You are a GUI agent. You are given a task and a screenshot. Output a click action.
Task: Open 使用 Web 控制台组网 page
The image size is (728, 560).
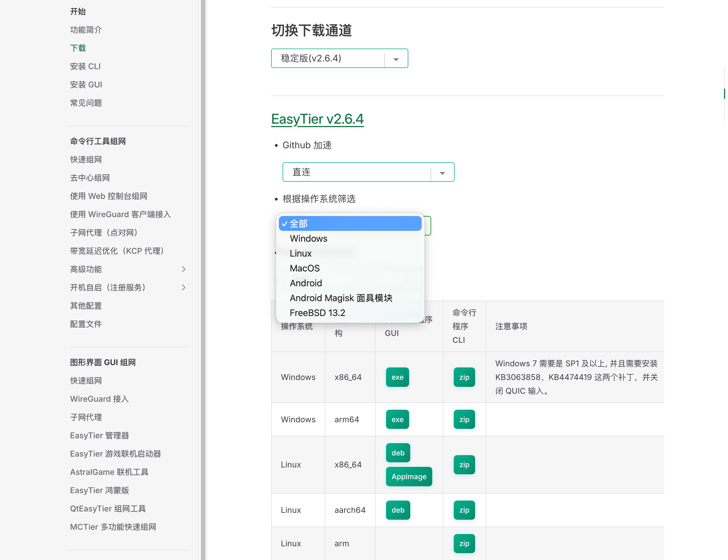click(109, 196)
